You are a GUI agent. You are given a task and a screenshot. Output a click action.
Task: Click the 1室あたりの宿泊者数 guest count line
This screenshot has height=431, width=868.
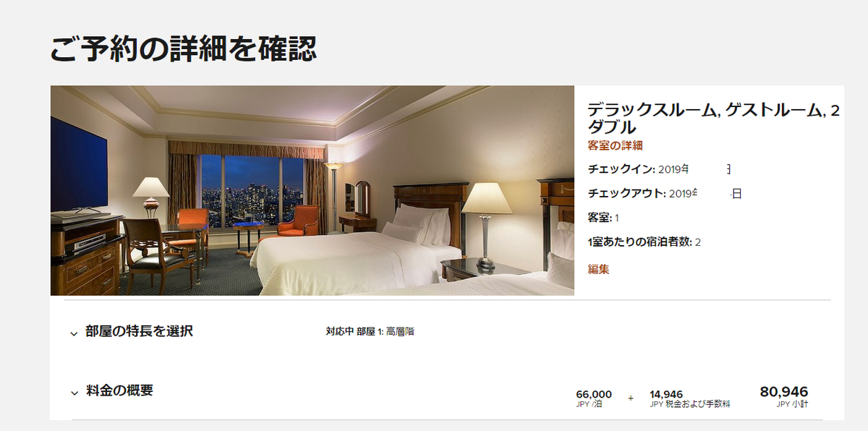[644, 242]
